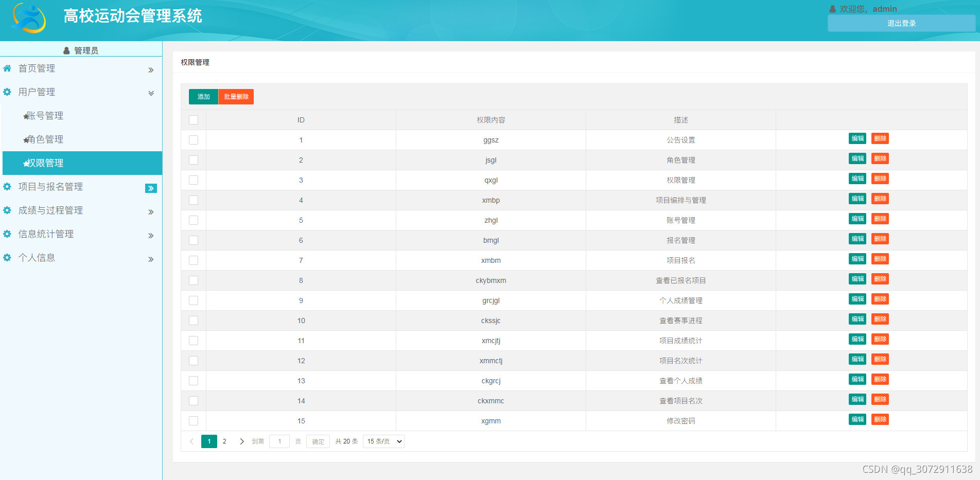Toggle the select-all checkbox in table header
Image resolution: width=980 pixels, height=480 pixels.
(194, 120)
